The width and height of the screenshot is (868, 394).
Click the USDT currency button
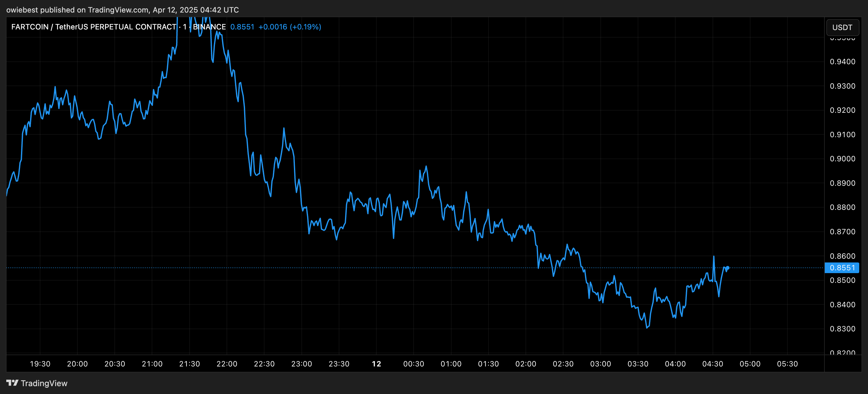842,27
